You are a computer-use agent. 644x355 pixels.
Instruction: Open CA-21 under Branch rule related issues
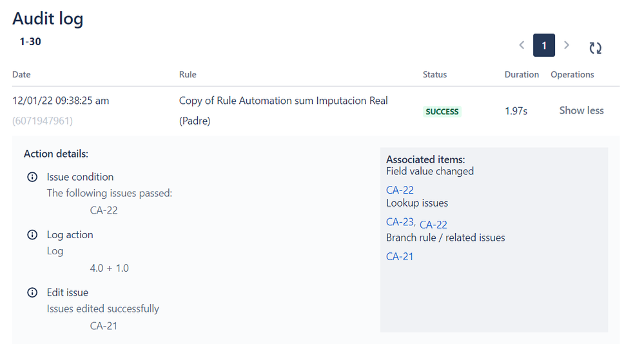coord(400,257)
